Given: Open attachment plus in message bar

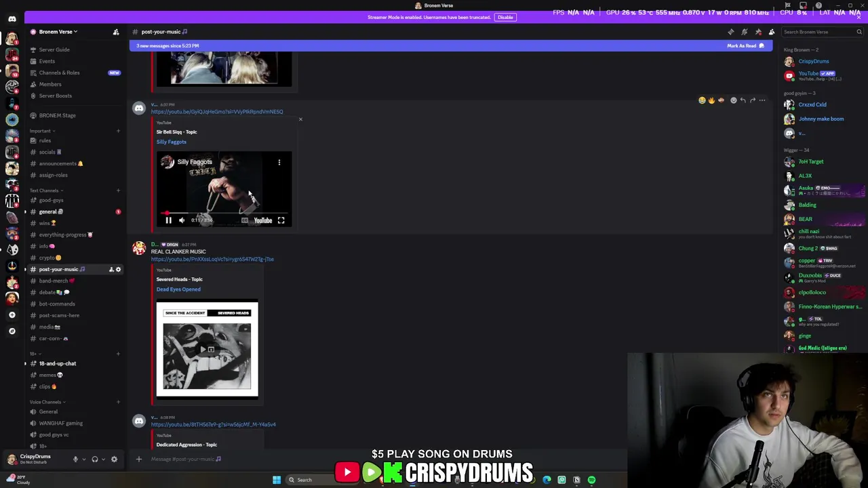Looking at the screenshot, I should click(x=139, y=460).
